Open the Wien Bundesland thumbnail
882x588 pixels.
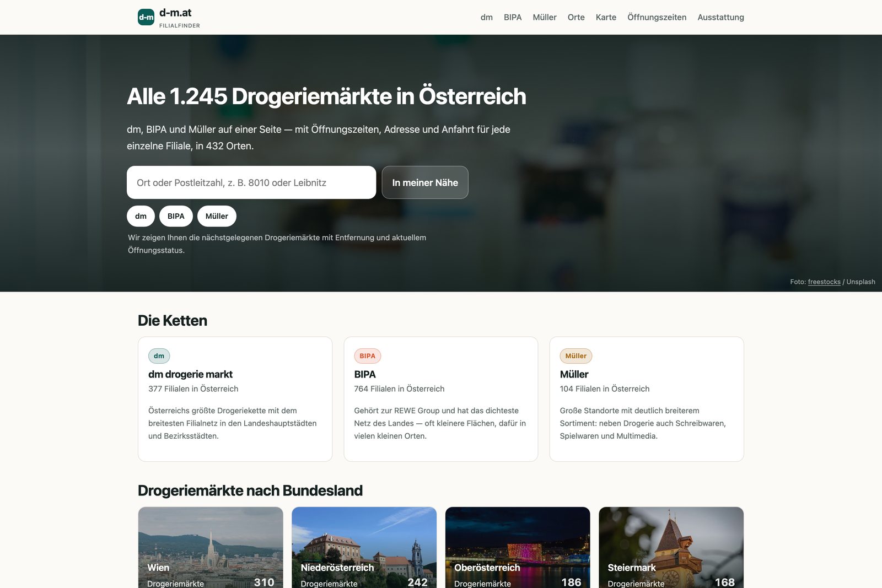point(211,548)
